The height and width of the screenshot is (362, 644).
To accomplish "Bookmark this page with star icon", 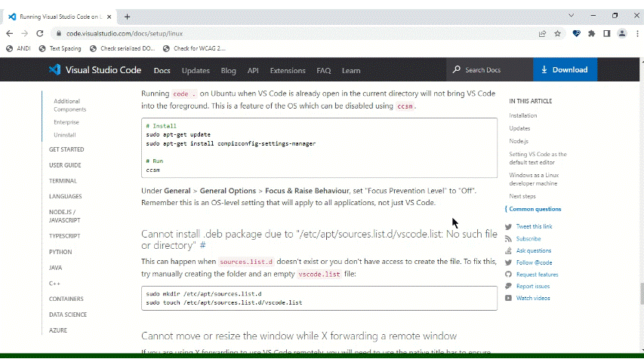I will point(557,34).
